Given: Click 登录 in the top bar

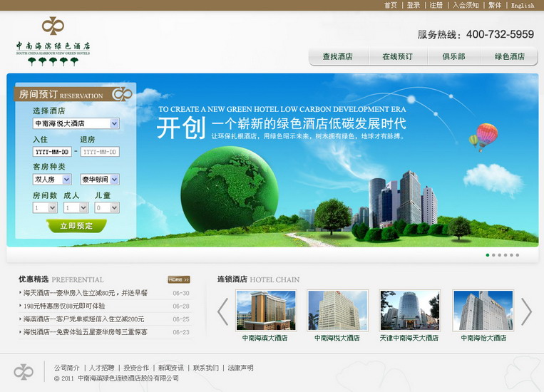Looking at the screenshot, I should pos(414,5).
